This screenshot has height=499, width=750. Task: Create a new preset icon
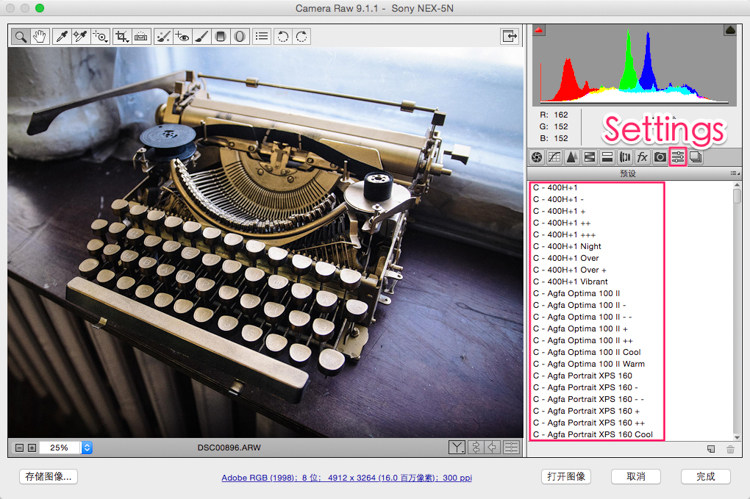click(711, 449)
